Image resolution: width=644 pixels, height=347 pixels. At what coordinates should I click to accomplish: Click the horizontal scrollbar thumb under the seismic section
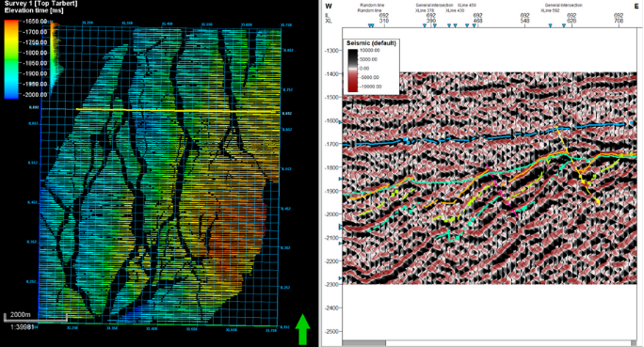(363, 343)
